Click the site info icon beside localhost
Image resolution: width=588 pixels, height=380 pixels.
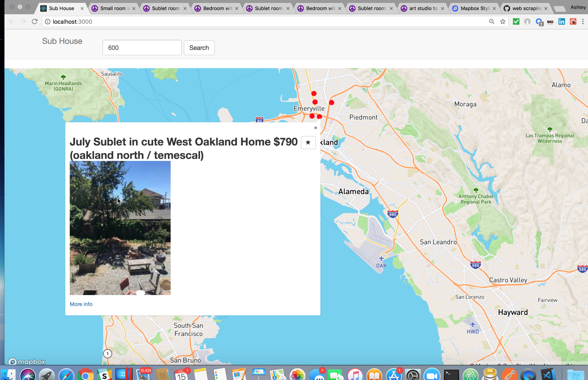pos(48,22)
